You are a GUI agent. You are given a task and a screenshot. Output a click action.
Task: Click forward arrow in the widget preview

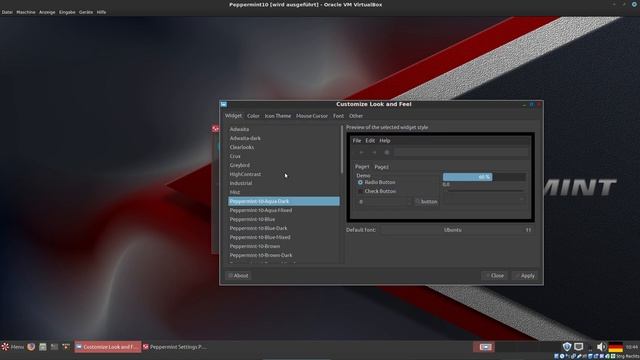374,152
